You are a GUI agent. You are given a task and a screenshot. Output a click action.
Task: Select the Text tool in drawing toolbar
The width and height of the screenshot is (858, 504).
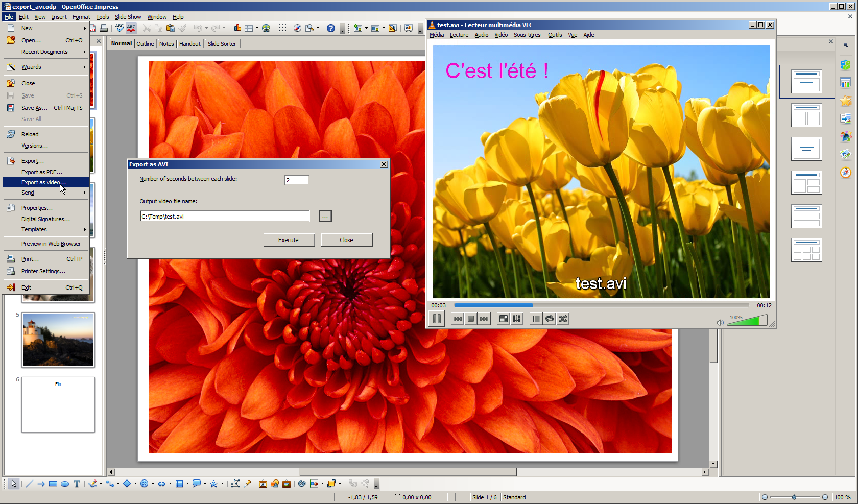[x=77, y=484]
